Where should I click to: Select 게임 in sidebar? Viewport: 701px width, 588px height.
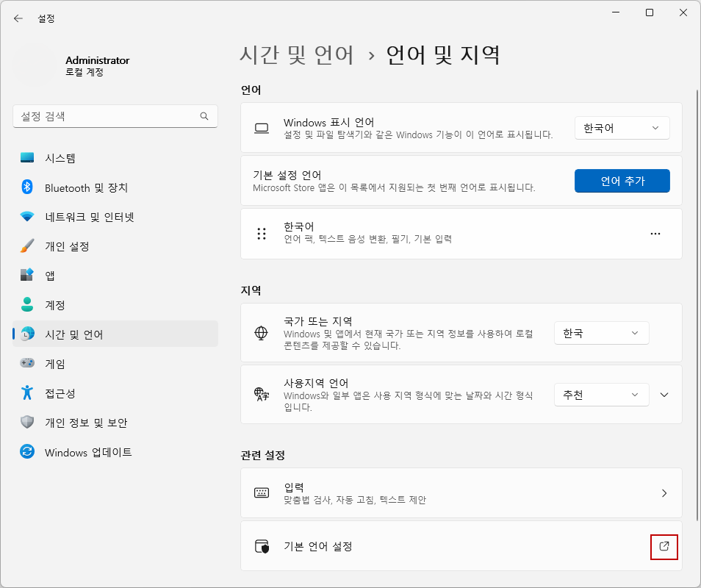point(115,364)
